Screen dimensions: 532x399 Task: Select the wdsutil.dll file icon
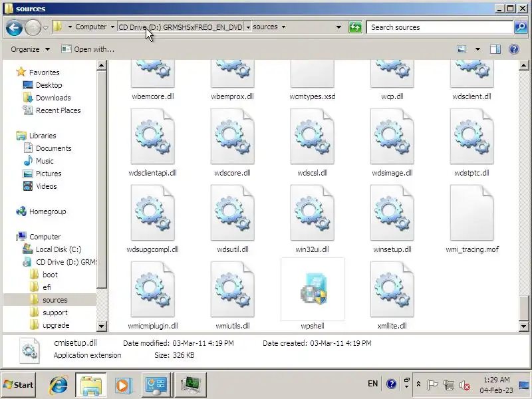[x=232, y=213]
